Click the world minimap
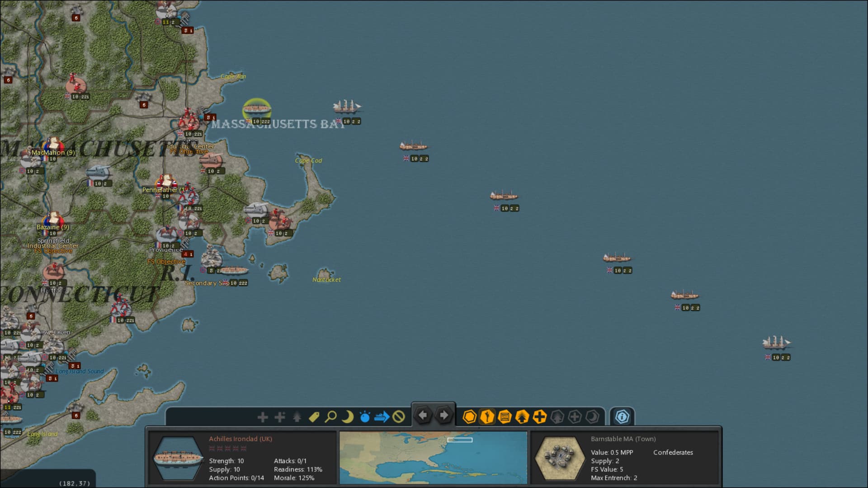Viewport: 868px width, 488px height. 433,458
